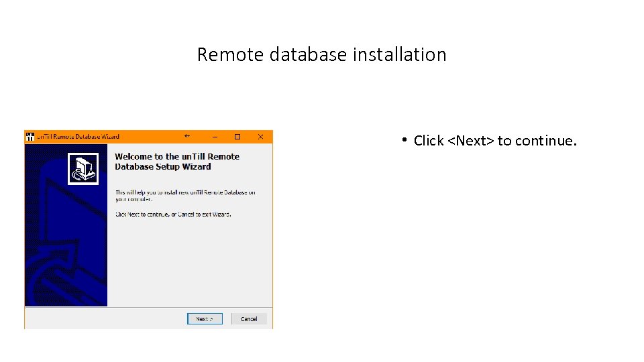644x362 pixels.
Task: Click the computer setup icon on the banner
Action: [83, 168]
